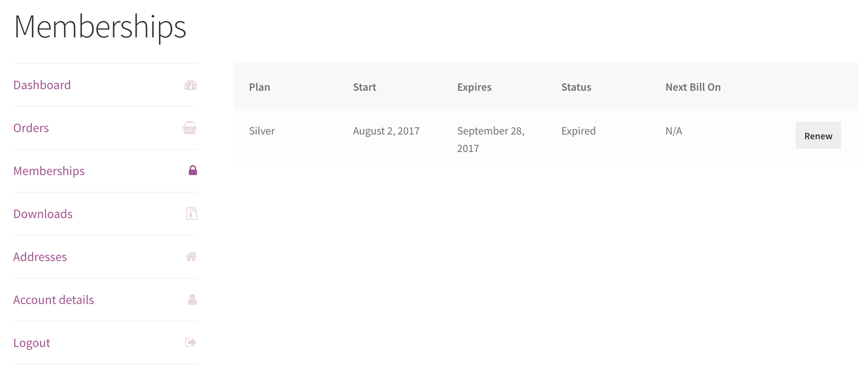Viewport: 868px width, 378px height.
Task: Click the Logout arrow icon
Action: pos(191,342)
